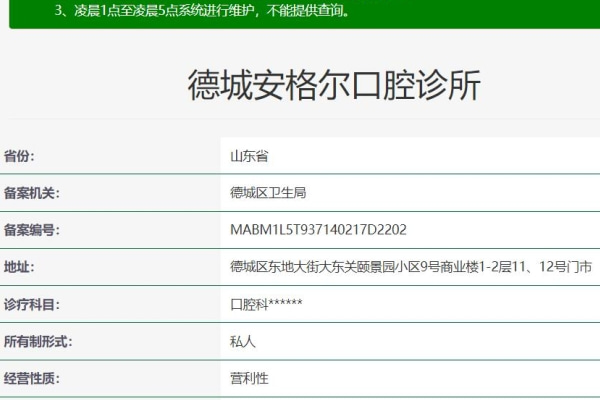600x400 pixels.
Task: Click the heading 德城安格尔口腔诊所
Action: [334, 85]
